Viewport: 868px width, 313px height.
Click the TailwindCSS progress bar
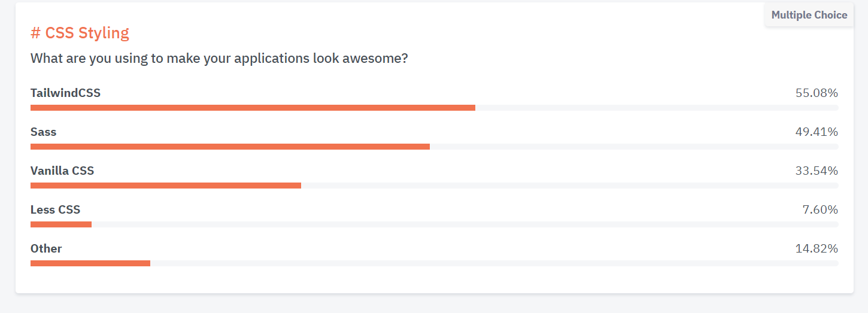435,108
